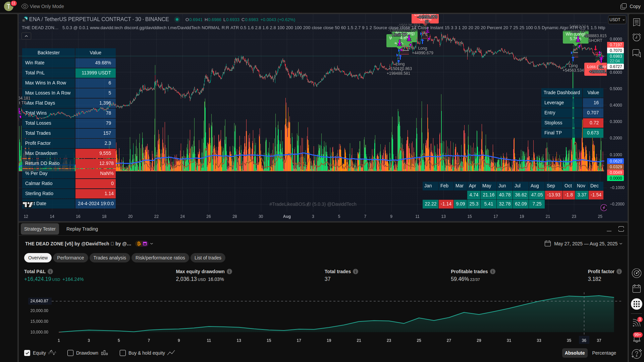Switch to the Replay Trading tab
Viewport: 644px width, 362px height.
(x=82, y=229)
